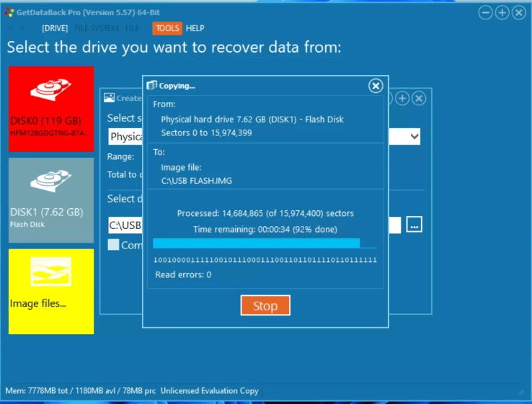The height and width of the screenshot is (404, 532).
Task: Stop the copying process
Action: tap(265, 305)
